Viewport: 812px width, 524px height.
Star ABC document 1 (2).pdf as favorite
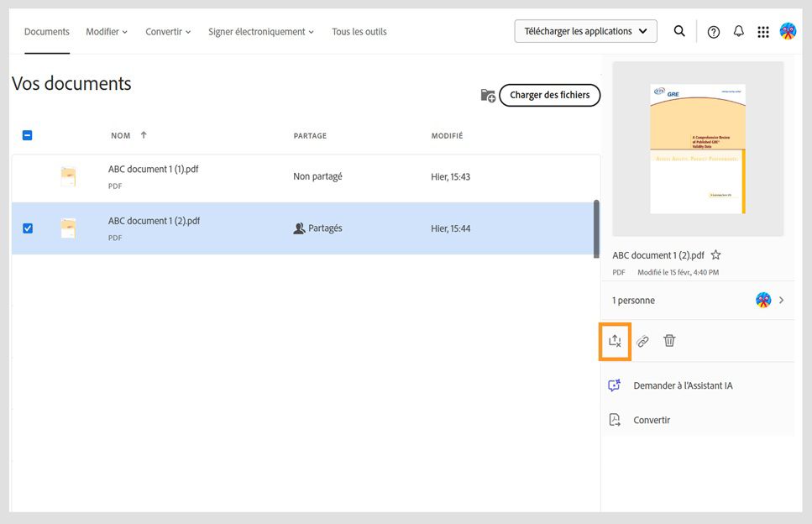pos(716,255)
